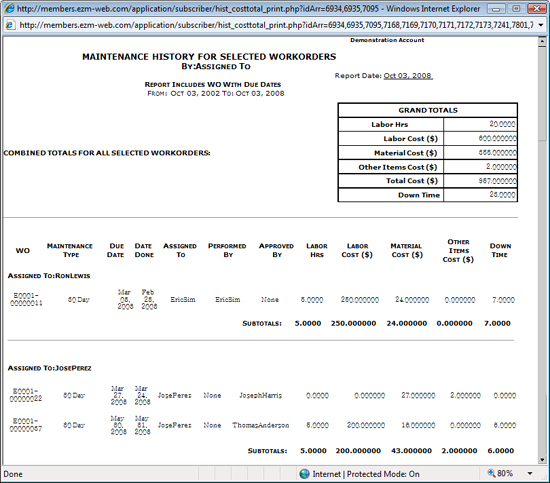Click the 'Labor Hrs' grand total label
The width and height of the screenshot is (550, 483).
[390, 124]
